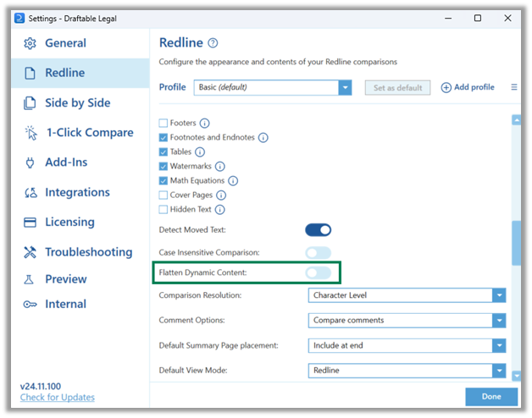
Task: Click the Preview flask icon
Action: point(29,279)
